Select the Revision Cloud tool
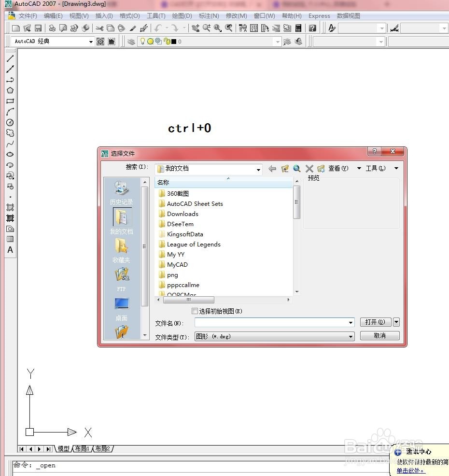The image size is (449, 476). (x=10, y=133)
